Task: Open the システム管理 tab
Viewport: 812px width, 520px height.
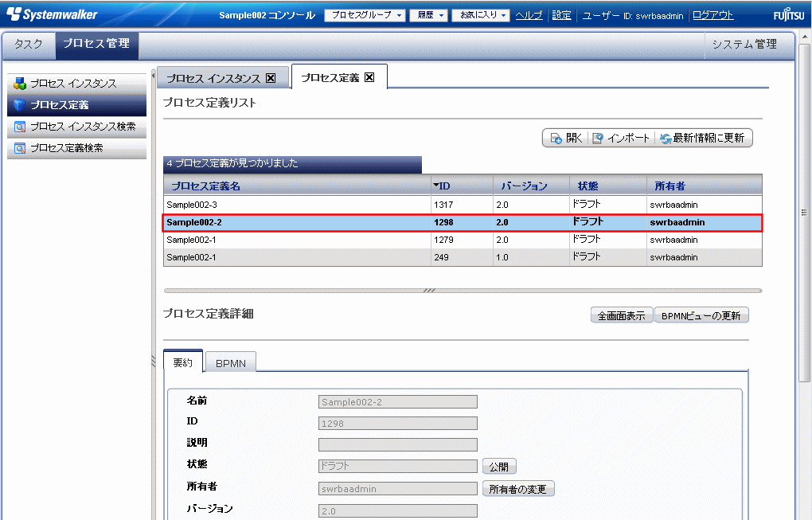Action: coord(744,45)
